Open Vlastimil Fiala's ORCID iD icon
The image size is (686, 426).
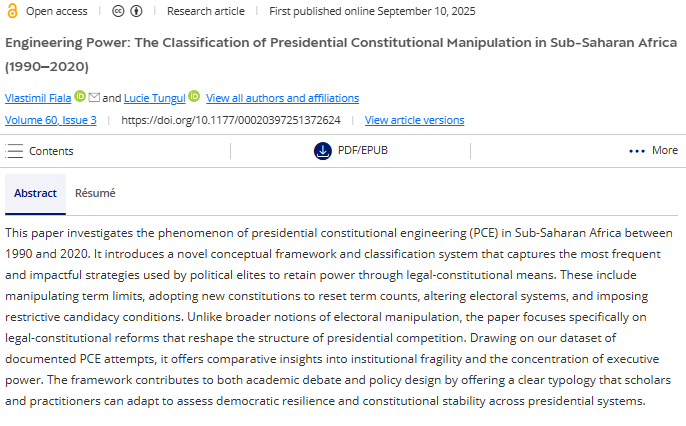80,97
